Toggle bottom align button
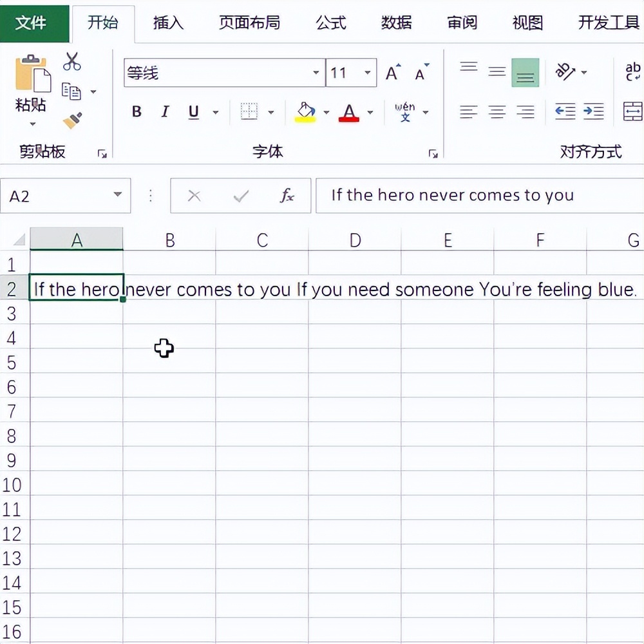The height and width of the screenshot is (644, 644). pyautogui.click(x=526, y=73)
